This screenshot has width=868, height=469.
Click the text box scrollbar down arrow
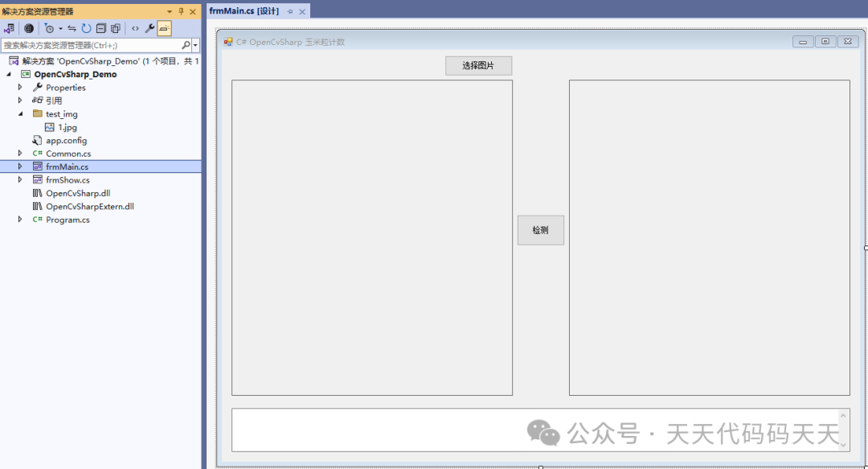[x=843, y=445]
